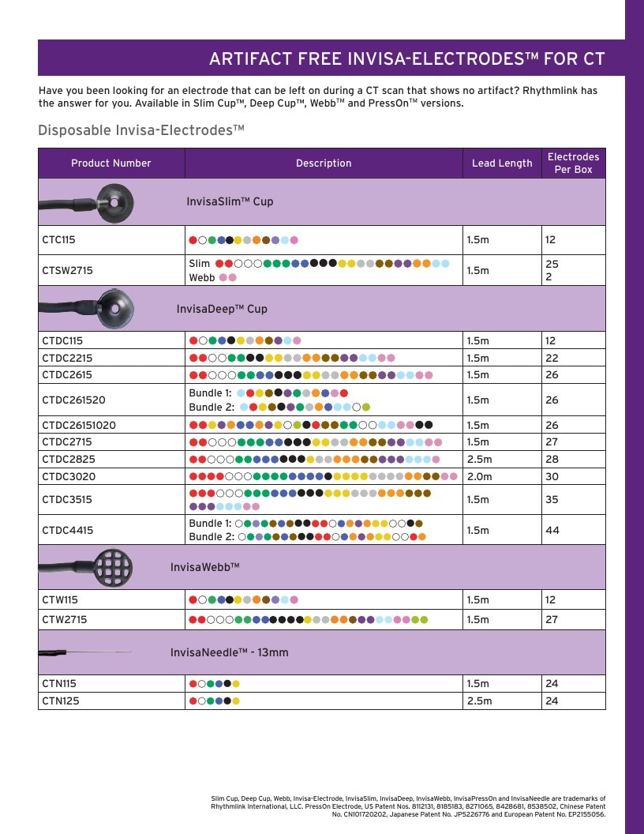Click product number CTDC261520
Screen dimensions: 644x834
pos(73,400)
